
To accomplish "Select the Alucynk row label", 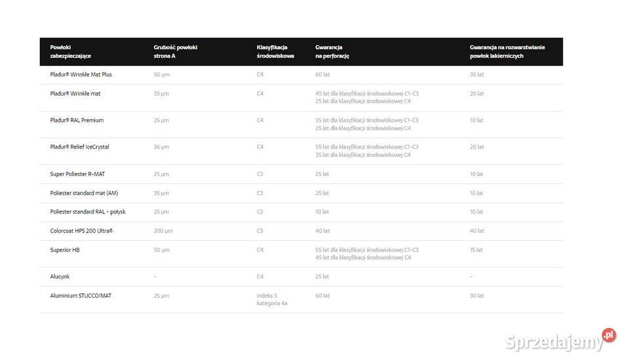I will pos(60,277).
